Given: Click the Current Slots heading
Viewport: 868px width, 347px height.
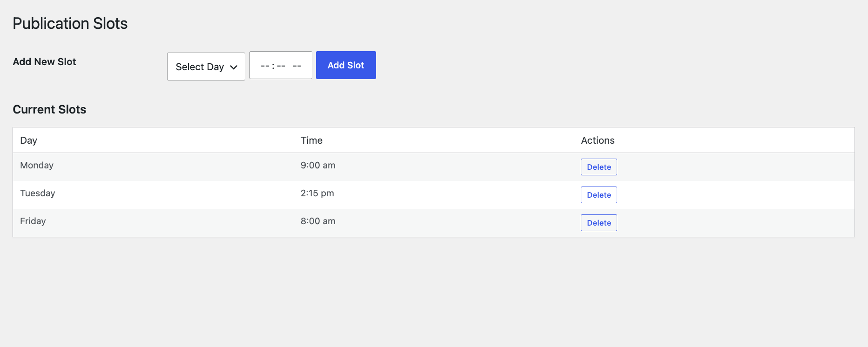Looking at the screenshot, I should [49, 109].
